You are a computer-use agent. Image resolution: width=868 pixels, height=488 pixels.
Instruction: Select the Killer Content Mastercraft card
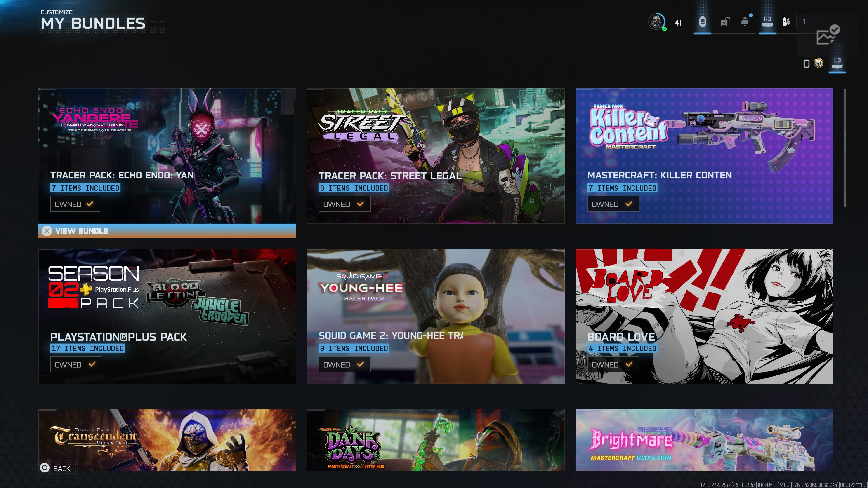[x=704, y=156]
